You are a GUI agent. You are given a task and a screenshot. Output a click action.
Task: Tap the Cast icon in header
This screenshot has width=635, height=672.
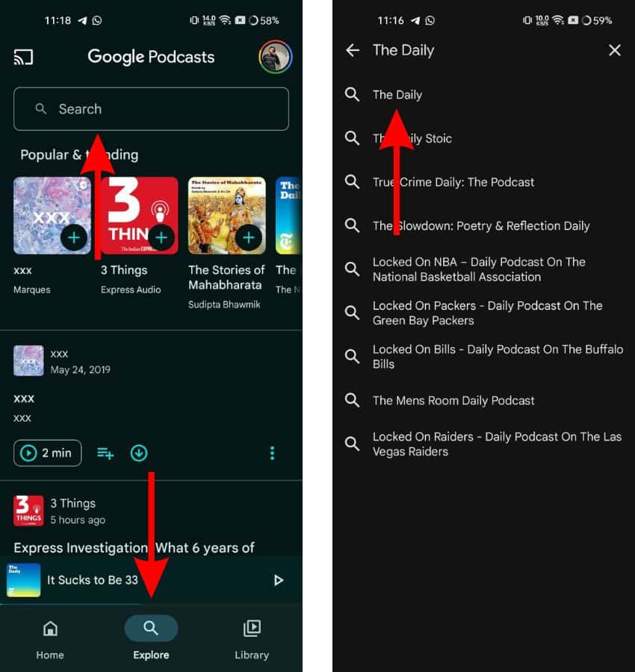[x=23, y=57]
